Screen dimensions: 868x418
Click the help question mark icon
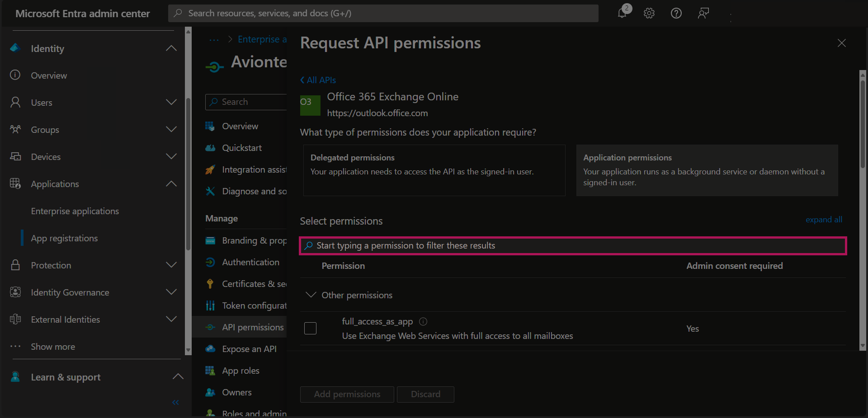(x=676, y=13)
